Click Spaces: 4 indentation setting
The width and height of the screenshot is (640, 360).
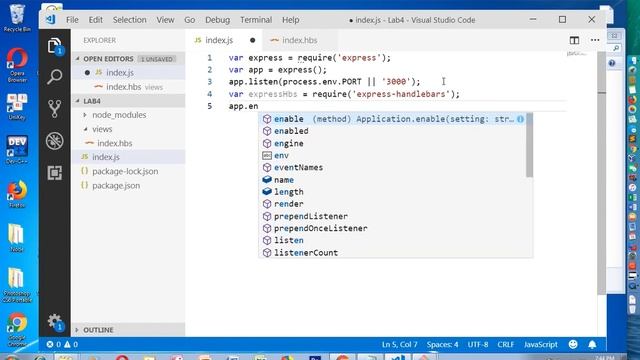pyautogui.click(x=442, y=344)
